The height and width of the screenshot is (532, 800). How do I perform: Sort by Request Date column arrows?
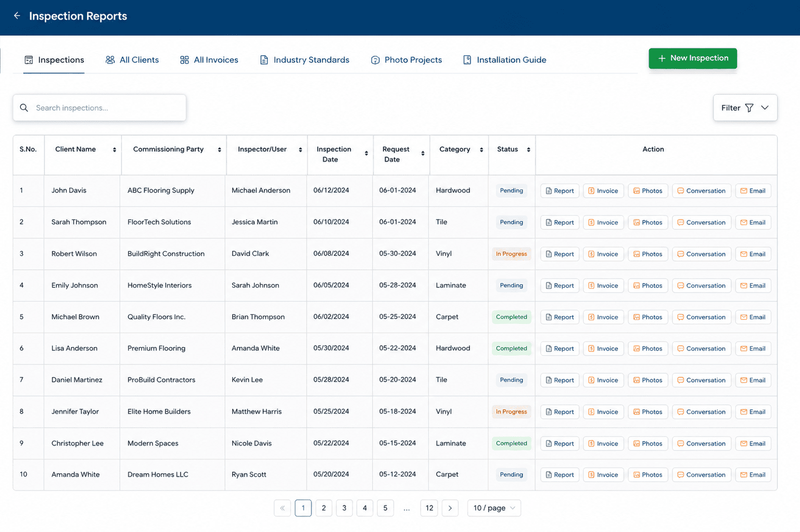tap(423, 153)
